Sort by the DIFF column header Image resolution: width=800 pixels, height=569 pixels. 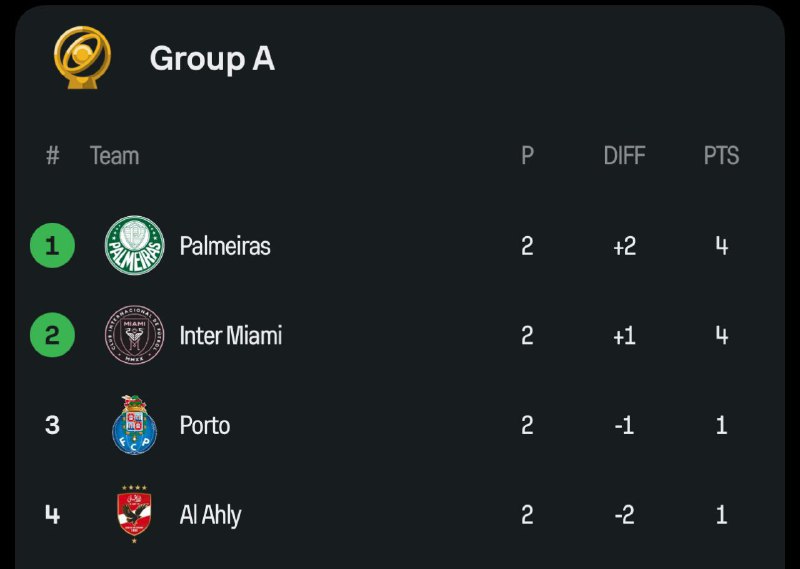click(x=624, y=156)
